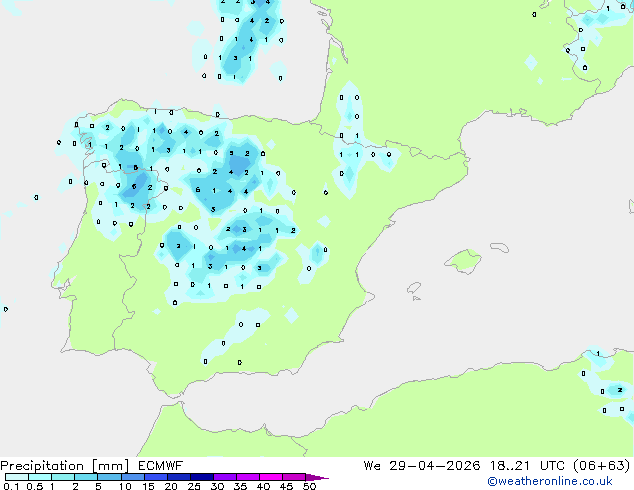This screenshot has height=490, width=634.
Task: Click the legend scale label '25'
Action: (x=194, y=486)
